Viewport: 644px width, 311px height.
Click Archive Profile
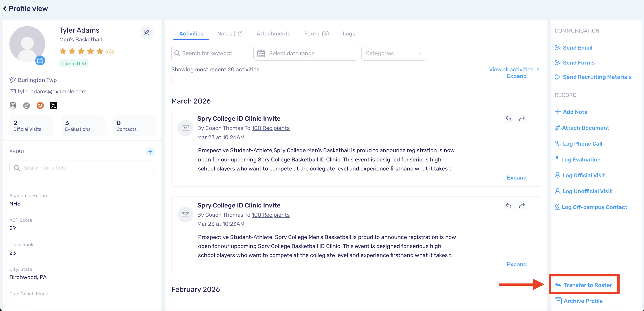pyautogui.click(x=578, y=301)
